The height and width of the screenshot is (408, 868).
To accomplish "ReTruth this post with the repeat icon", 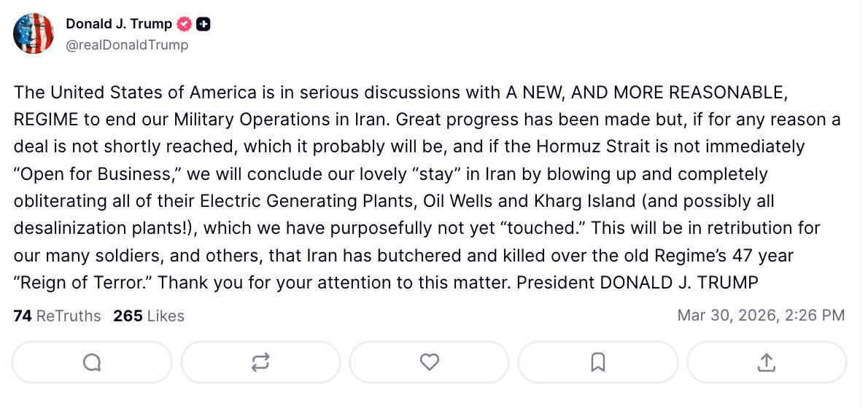I will pos(260,362).
